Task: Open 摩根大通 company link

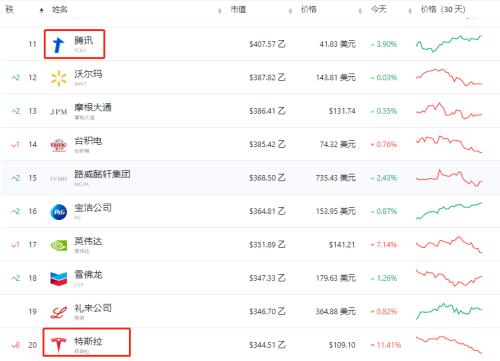Action: (93, 107)
